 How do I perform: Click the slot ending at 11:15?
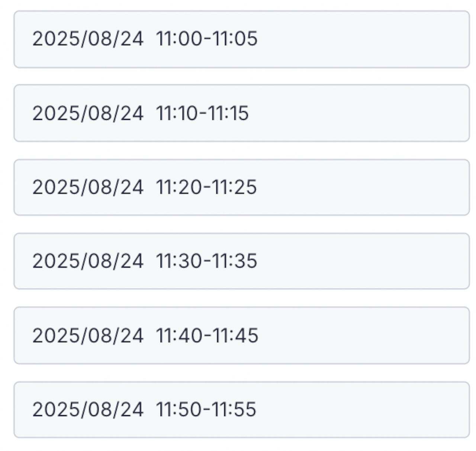[242, 113]
